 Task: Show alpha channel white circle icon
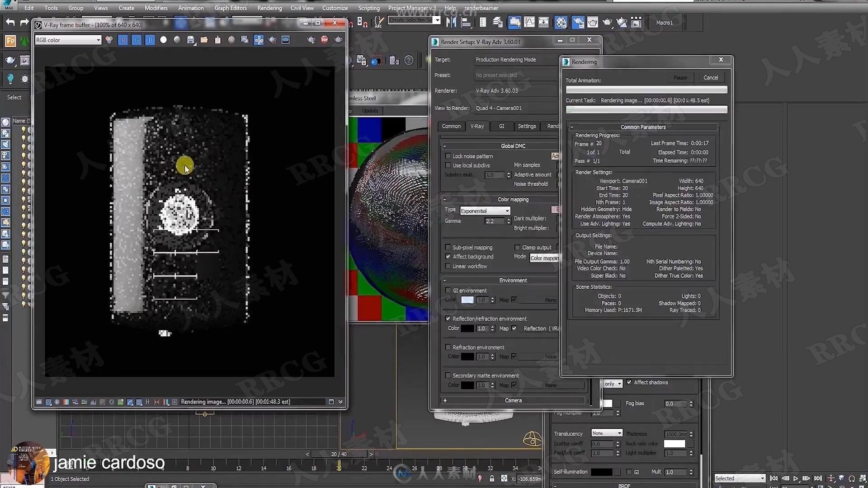[x=164, y=40]
